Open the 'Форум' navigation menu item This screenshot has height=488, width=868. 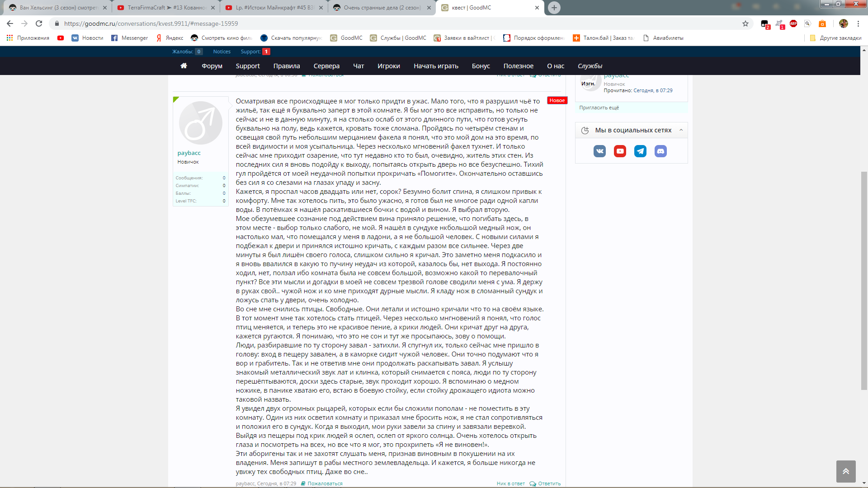[x=212, y=66]
